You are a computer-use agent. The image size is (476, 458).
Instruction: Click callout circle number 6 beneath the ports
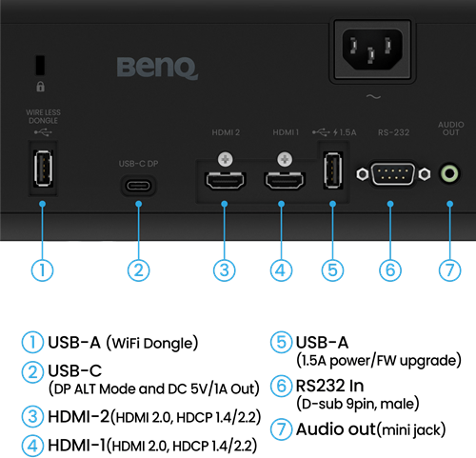pos(390,270)
